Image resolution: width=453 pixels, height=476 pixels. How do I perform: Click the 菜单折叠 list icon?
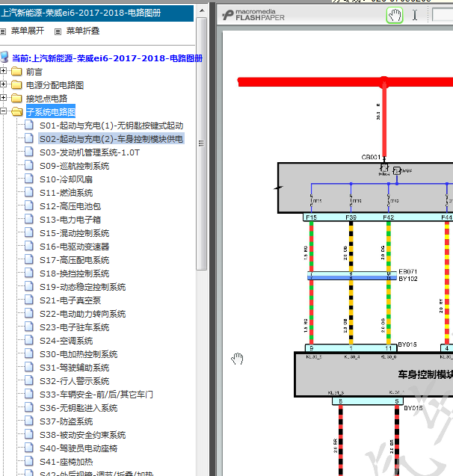[x=58, y=31]
